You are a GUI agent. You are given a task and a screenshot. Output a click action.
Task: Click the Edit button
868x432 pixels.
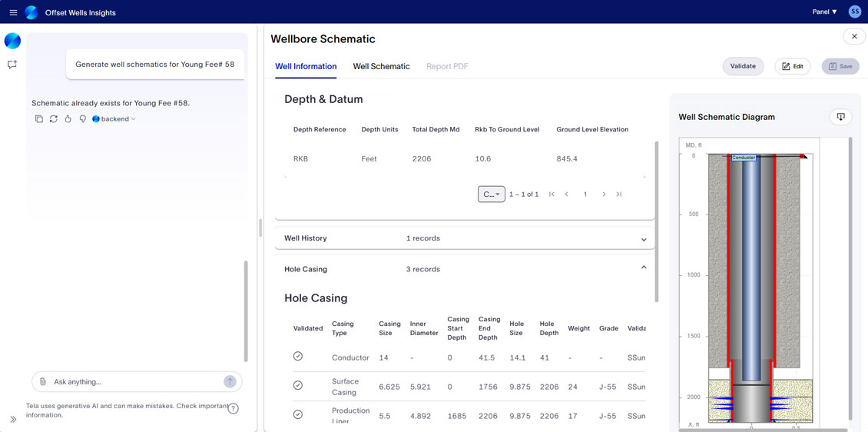(x=793, y=66)
